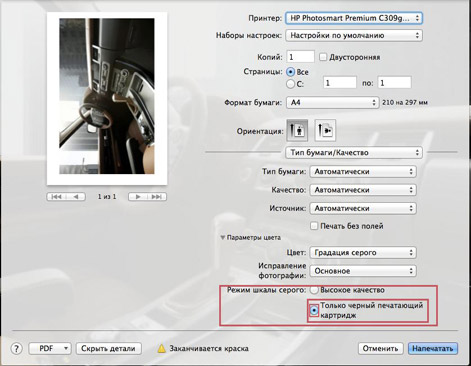Viewport: 471px width, 366px height.
Task: Click the help question mark icon
Action: coord(16,348)
